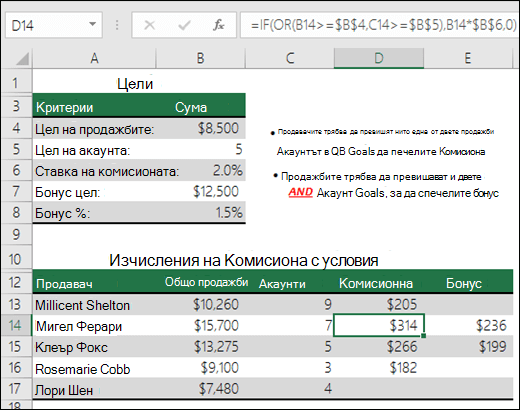Screen dimensions: 520x410
Task: Click the fill handle of cell D14
Action: tap(424, 335)
